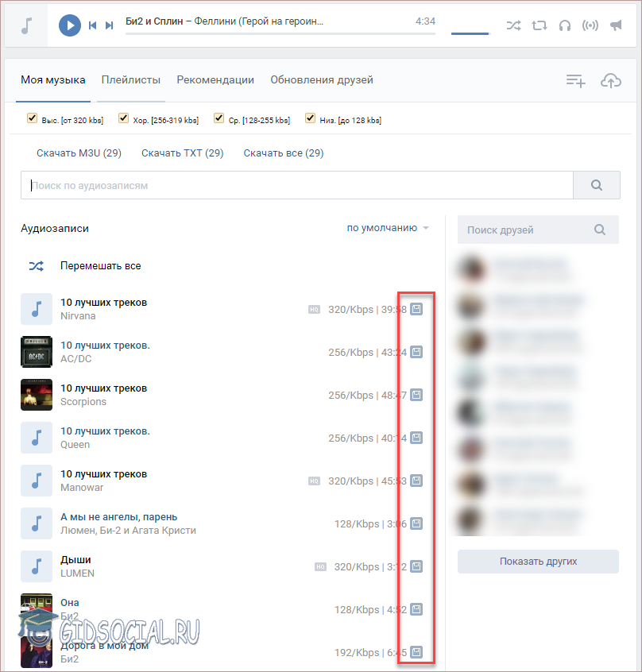Open artist Manowar link
The image size is (642, 672).
pyautogui.click(x=82, y=487)
